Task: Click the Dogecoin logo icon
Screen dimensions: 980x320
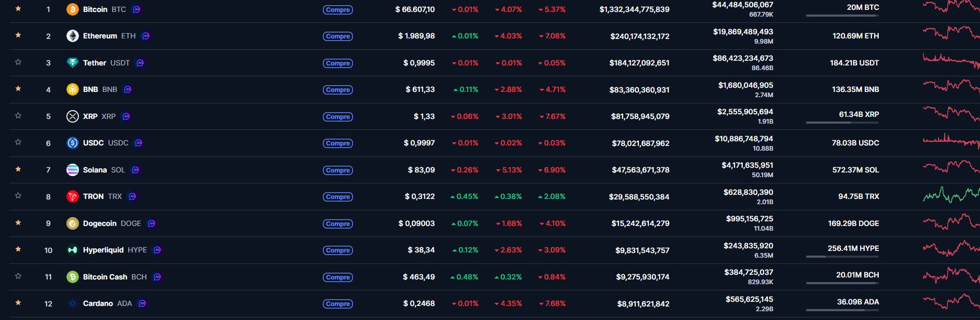Action: tap(73, 223)
